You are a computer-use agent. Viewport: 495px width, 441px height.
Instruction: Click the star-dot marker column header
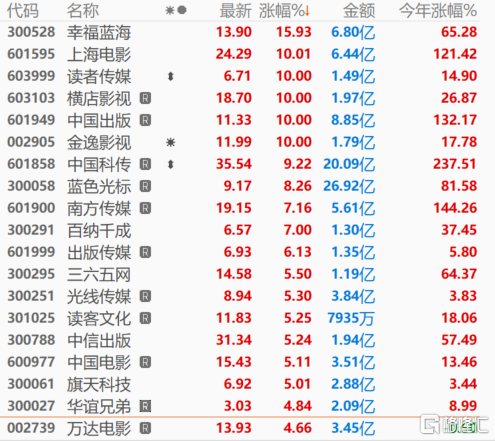[176, 11]
